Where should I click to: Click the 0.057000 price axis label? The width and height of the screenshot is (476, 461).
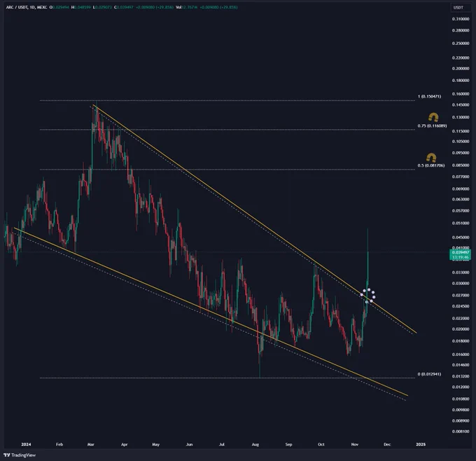461,211
